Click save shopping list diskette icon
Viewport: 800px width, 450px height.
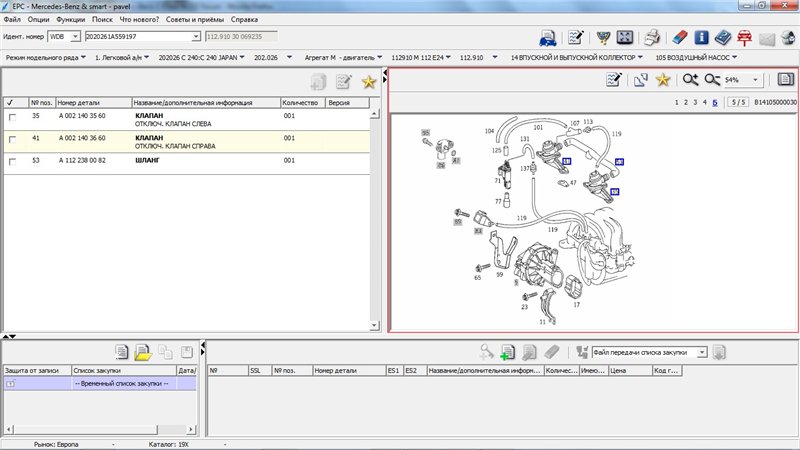187,352
